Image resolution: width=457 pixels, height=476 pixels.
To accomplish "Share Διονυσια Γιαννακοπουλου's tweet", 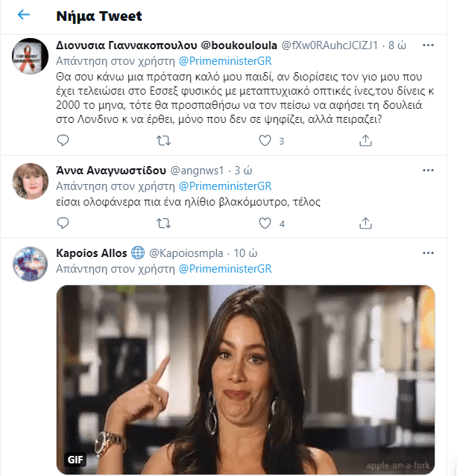I will pos(365,140).
